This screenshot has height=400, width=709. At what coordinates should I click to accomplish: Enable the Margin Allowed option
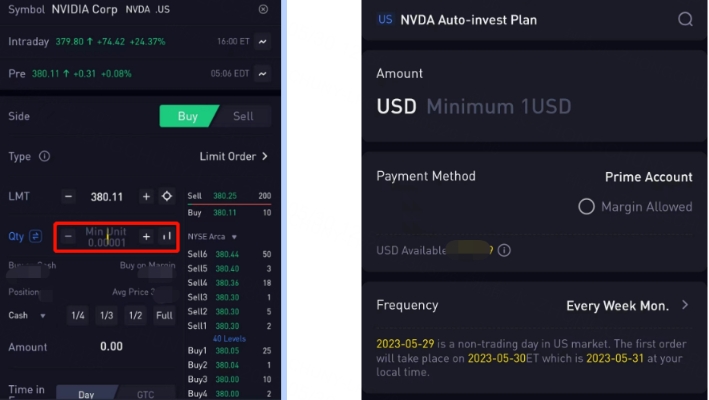(586, 207)
